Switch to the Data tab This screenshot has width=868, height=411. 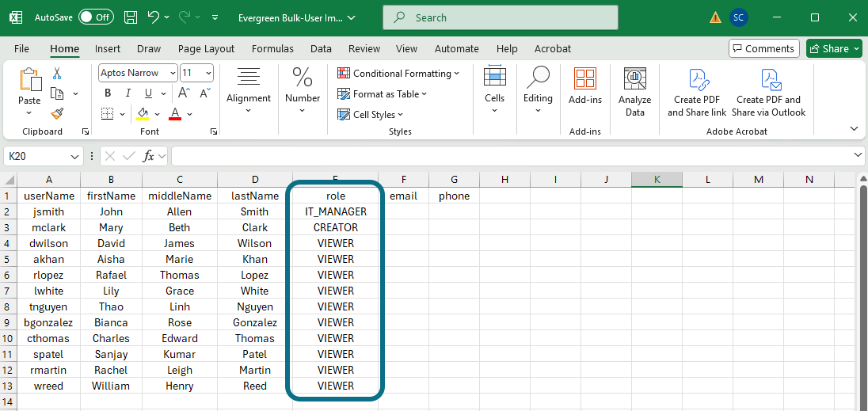321,48
